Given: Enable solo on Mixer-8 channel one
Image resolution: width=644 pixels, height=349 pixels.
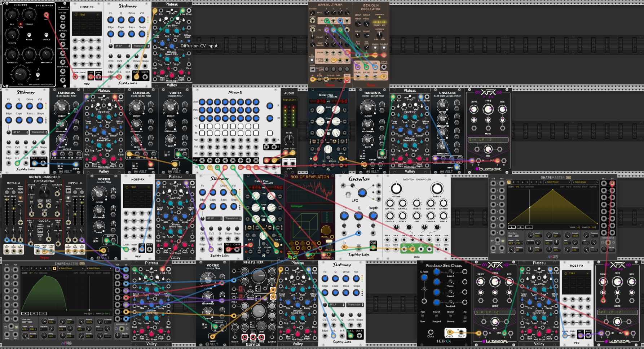Looking at the screenshot, I should coord(202,126).
